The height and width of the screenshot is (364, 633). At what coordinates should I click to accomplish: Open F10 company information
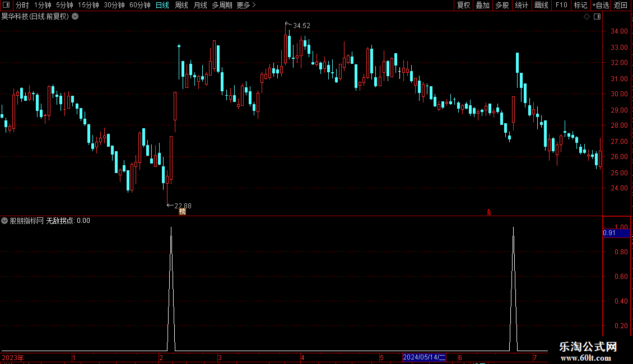pos(561,5)
